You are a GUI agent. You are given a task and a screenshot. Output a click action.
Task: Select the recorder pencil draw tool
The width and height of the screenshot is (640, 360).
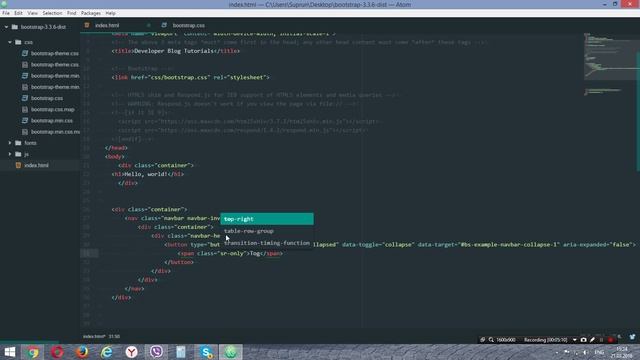coord(592,340)
